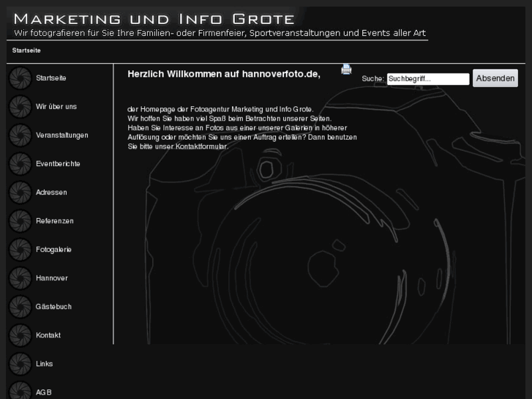Click the aperture icon next to Fotogalerie
The height and width of the screenshot is (399, 532).
20,250
